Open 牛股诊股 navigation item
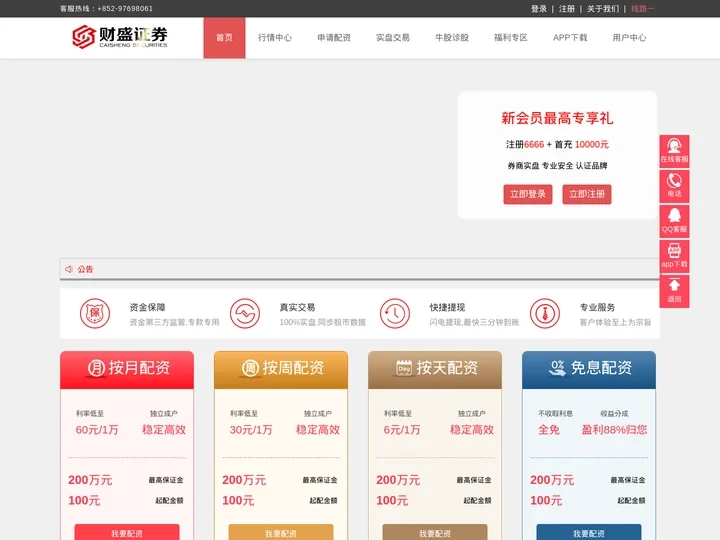This screenshot has height=540, width=720. (452, 38)
